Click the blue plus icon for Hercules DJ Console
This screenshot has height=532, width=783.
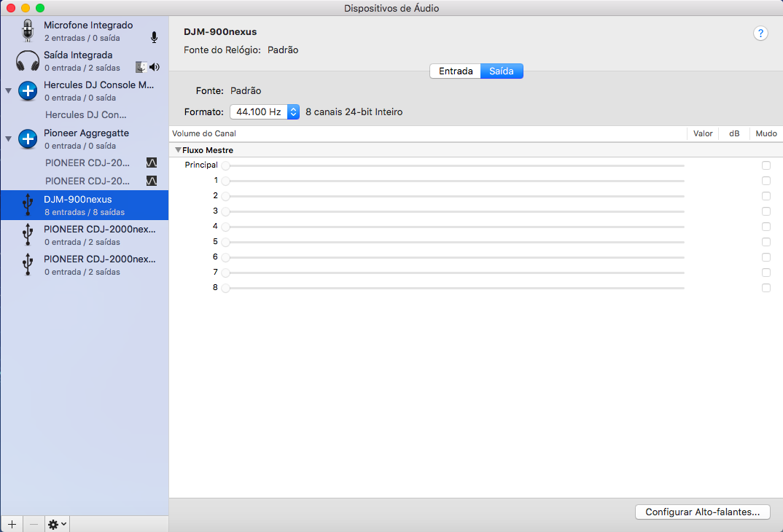[x=28, y=91]
